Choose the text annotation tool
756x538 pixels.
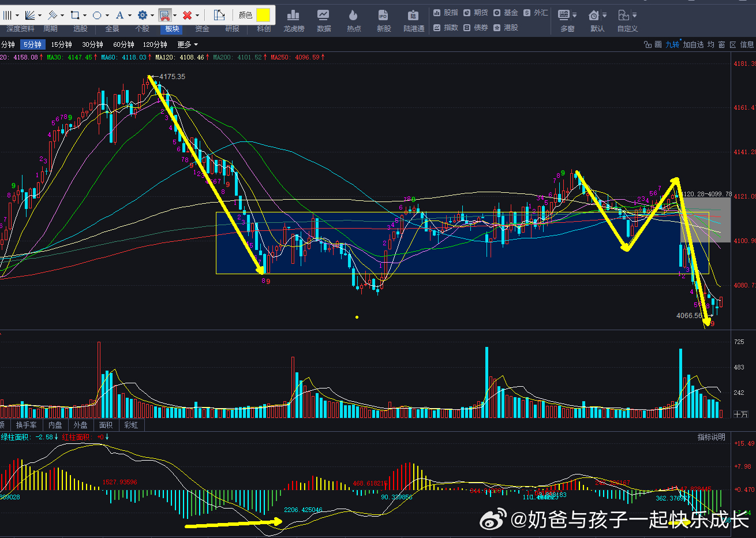[120, 15]
